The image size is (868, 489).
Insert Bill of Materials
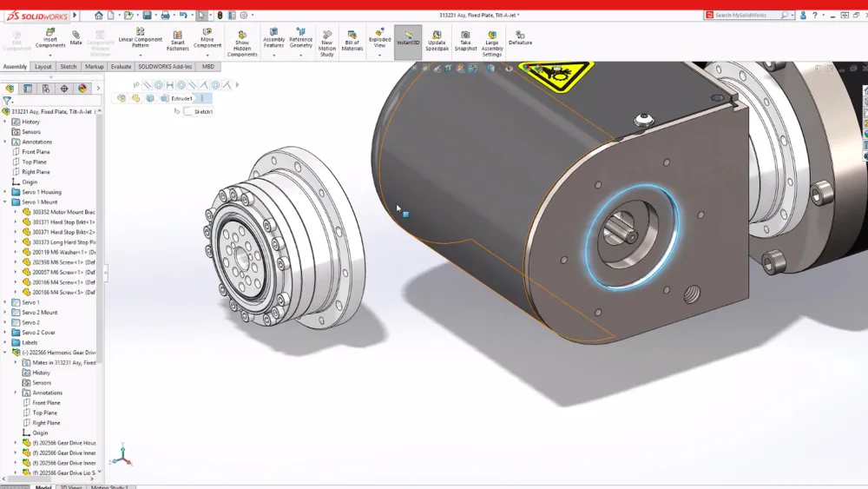pos(352,41)
